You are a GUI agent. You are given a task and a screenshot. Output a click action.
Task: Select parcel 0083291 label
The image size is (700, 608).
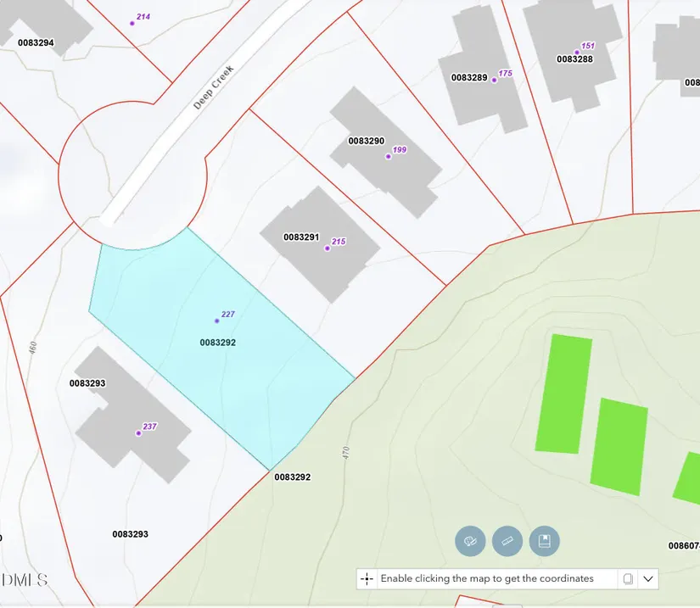pos(301,237)
